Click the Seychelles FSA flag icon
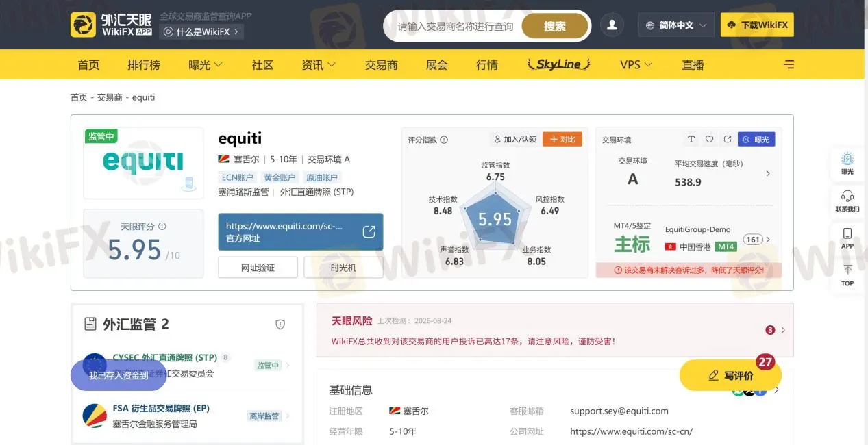 pos(95,416)
